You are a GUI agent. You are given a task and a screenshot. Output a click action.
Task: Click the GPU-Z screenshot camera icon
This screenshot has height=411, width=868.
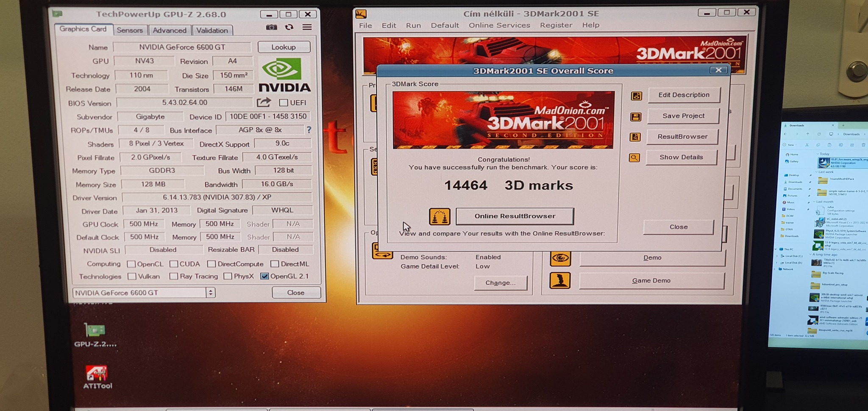tap(271, 28)
